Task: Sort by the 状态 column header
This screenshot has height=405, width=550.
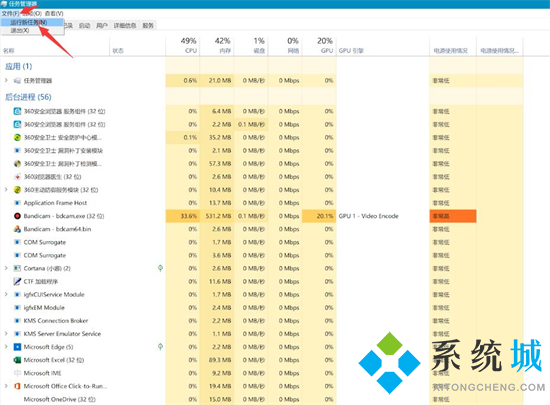Action: pos(138,46)
